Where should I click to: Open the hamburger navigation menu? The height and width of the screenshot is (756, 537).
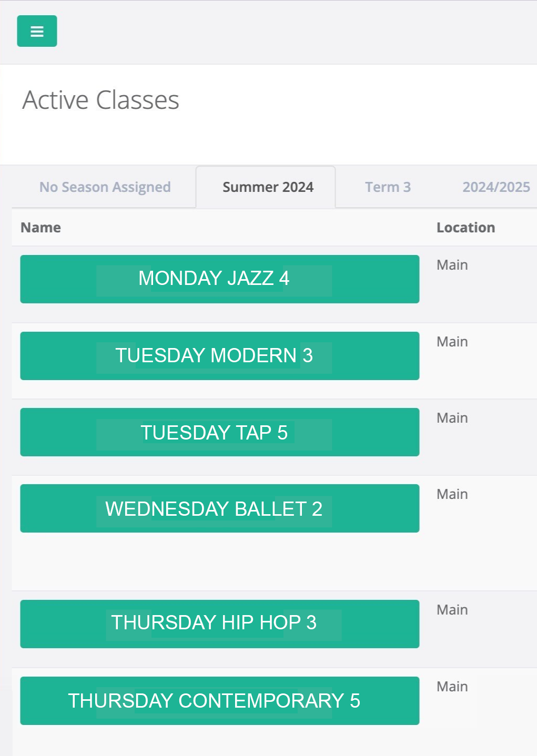pos(37,32)
